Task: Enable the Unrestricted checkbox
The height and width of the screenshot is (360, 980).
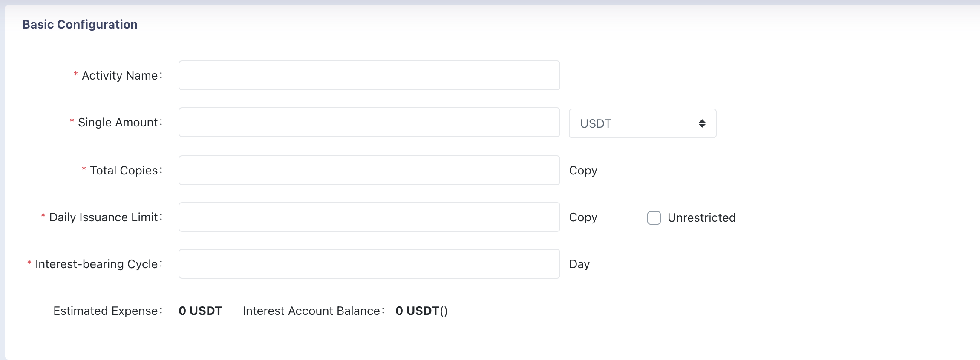Action: point(654,217)
